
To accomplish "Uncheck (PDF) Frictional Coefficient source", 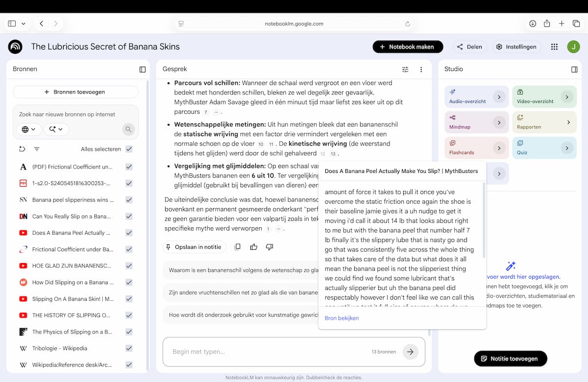I will coord(129,167).
